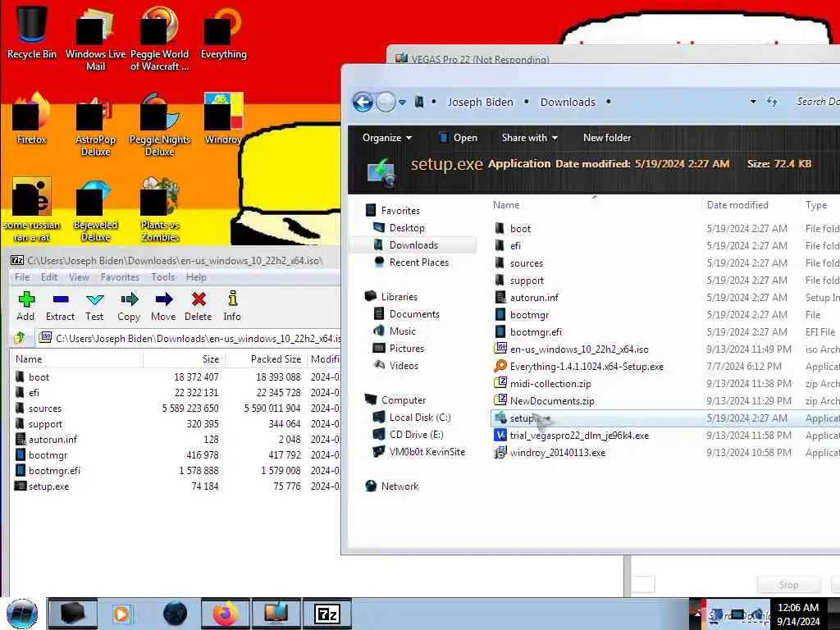Select en-us_windows_10_22h2_x64.iso in Explorer
Viewport: 840px width, 630px height.
tap(579, 349)
